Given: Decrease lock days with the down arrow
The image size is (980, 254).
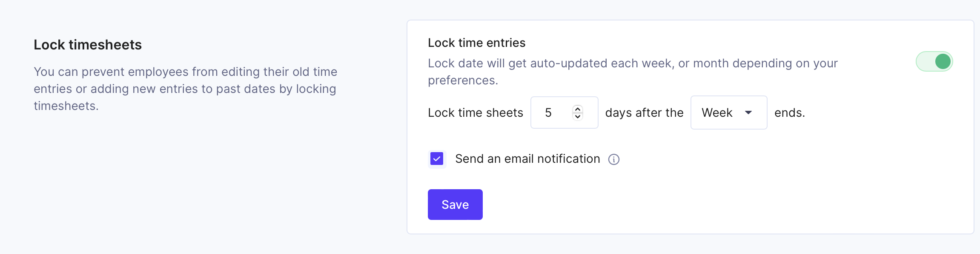Looking at the screenshot, I should click(x=578, y=116).
